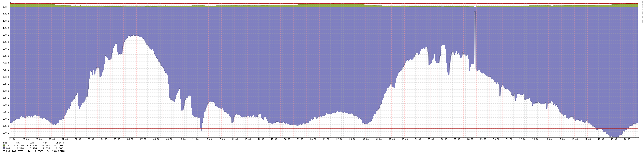Click the Out current value 8.22G
The height and width of the screenshot is (154, 644).
20,148
